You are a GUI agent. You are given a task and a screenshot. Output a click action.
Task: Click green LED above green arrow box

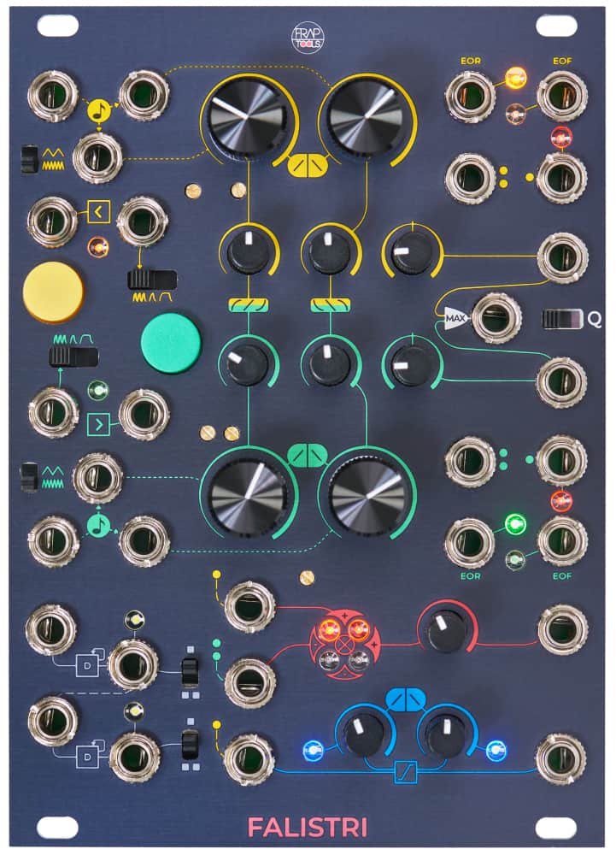coord(98,391)
